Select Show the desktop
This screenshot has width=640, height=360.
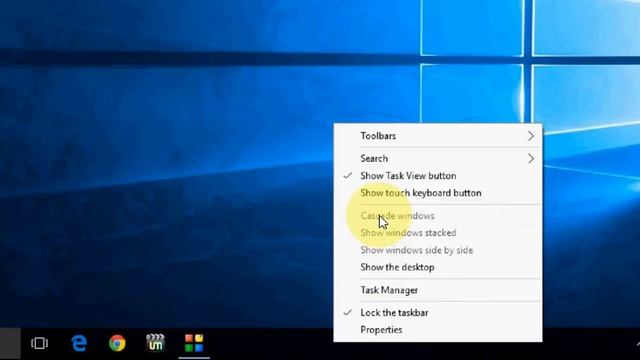click(438, 267)
